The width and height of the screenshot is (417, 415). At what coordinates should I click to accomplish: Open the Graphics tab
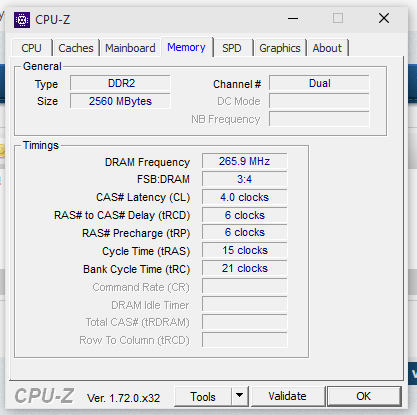(280, 48)
